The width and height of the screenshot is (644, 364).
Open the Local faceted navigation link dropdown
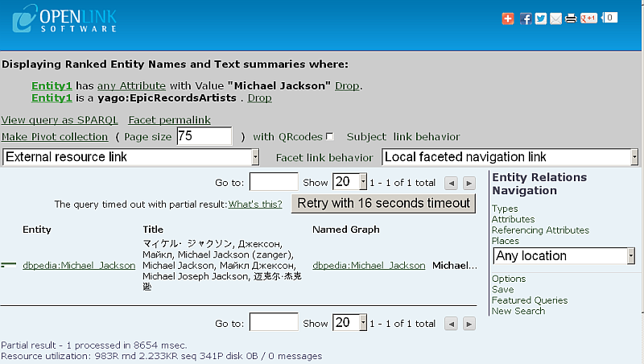[x=510, y=157]
